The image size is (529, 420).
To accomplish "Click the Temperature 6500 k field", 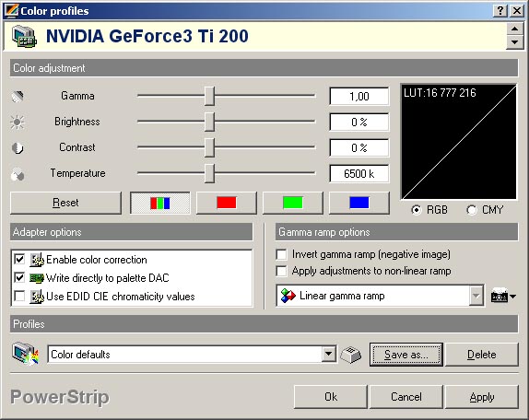I will (359, 174).
